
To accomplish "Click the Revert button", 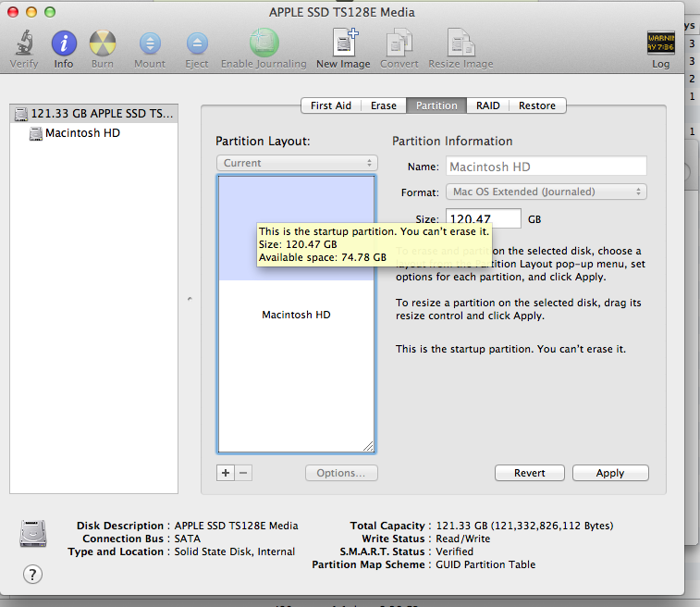I will tap(530, 473).
